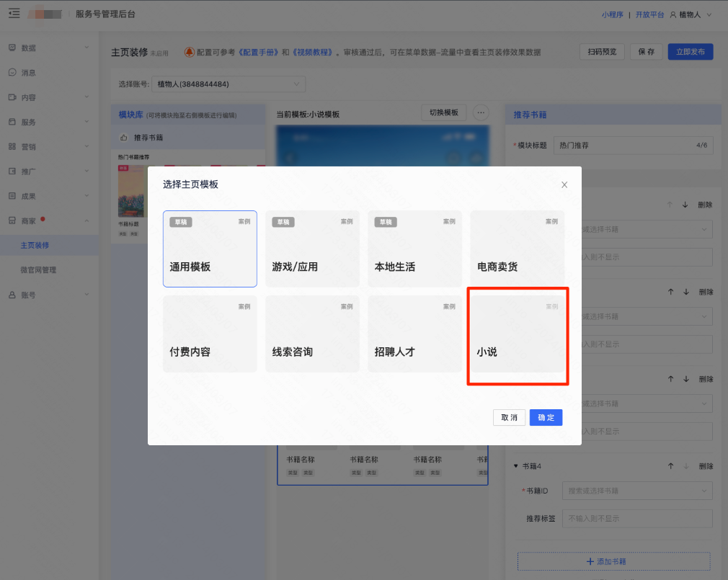Close the template selection dialog
The image size is (728, 580).
pos(564,184)
